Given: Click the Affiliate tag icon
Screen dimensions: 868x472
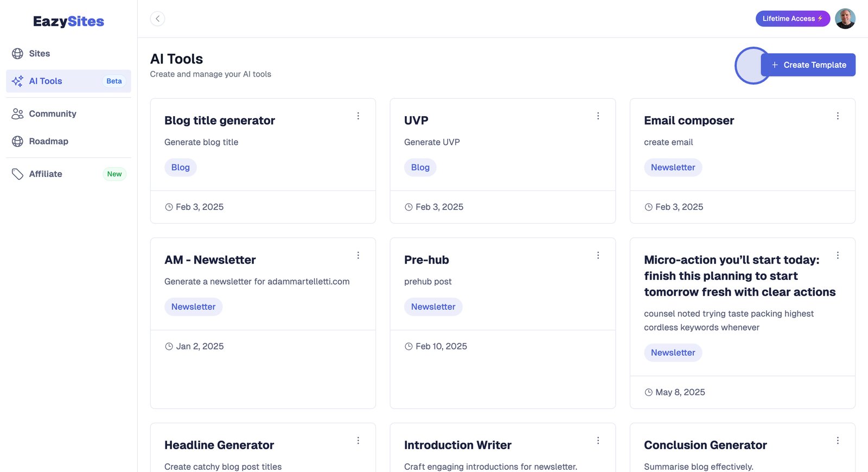Looking at the screenshot, I should [17, 174].
